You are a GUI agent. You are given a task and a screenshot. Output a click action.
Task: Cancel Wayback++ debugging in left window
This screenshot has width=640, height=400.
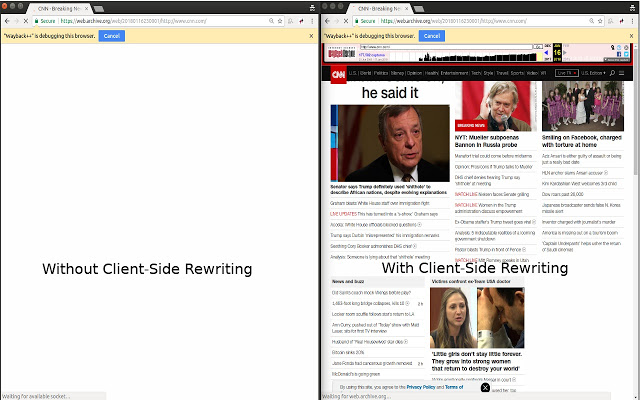(111, 36)
